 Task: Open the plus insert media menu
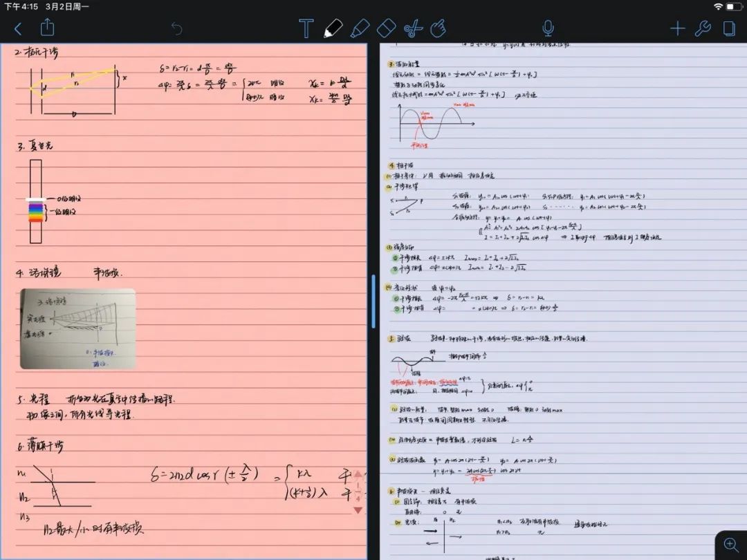677,28
